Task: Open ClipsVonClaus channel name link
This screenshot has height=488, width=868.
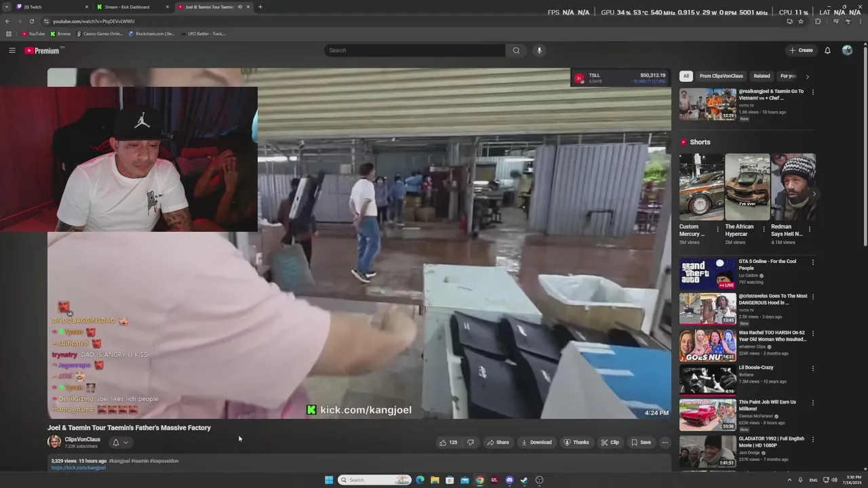Action: [82, 439]
